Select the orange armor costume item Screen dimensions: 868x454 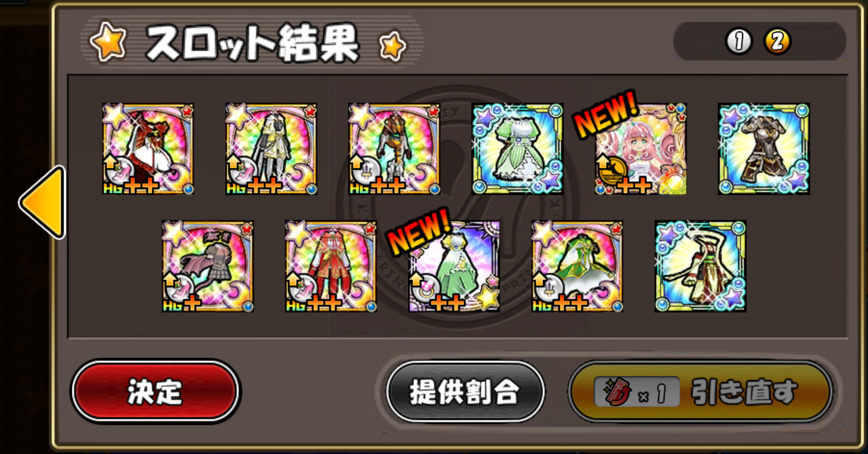pyautogui.click(x=394, y=149)
